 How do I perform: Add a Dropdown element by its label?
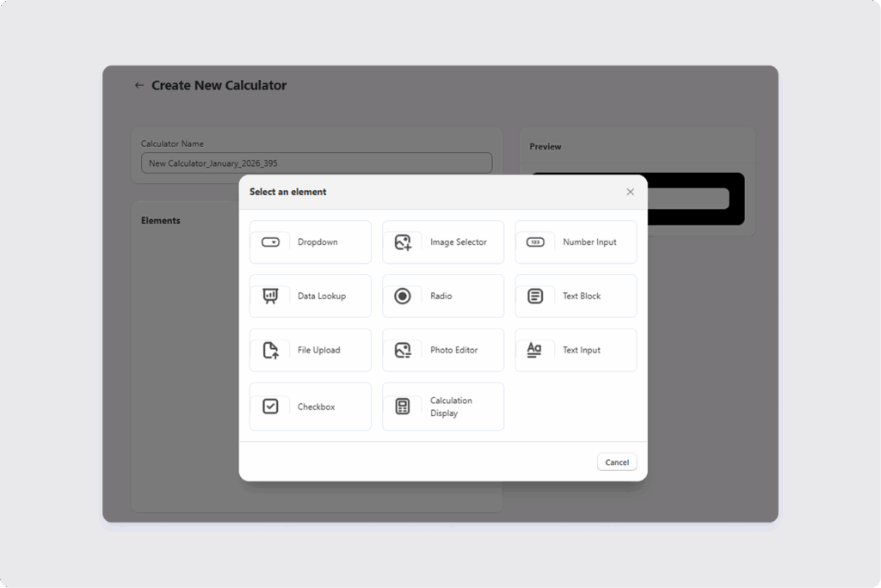(317, 242)
